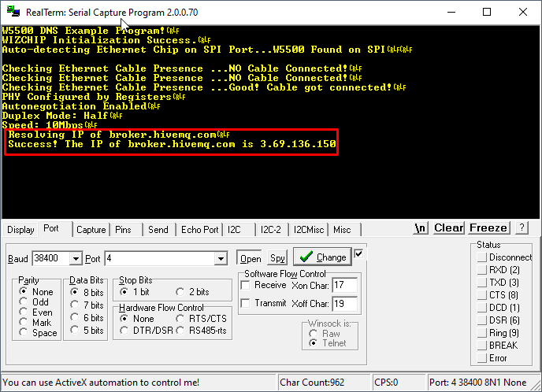Click the Ring (9) status indicator
This screenshot has height=392, width=542.
click(482, 333)
